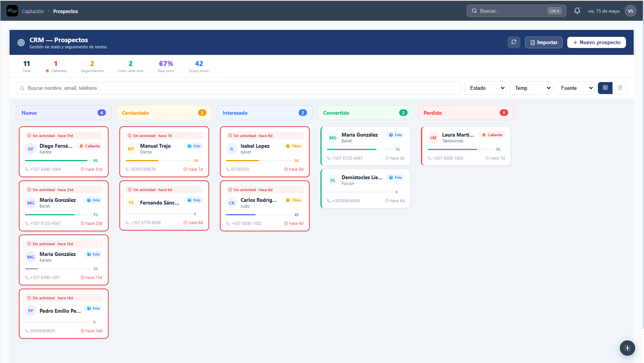The width and height of the screenshot is (644, 363).
Task: Click the MT avatar on Manuel Trejo card
Action: tap(131, 149)
